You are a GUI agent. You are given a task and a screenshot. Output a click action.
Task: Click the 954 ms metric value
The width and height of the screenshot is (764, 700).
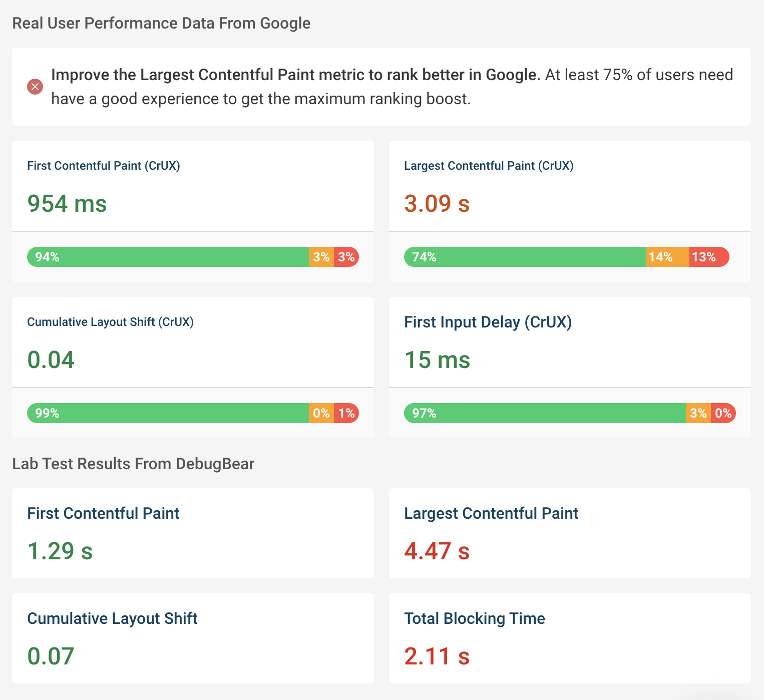(67, 204)
